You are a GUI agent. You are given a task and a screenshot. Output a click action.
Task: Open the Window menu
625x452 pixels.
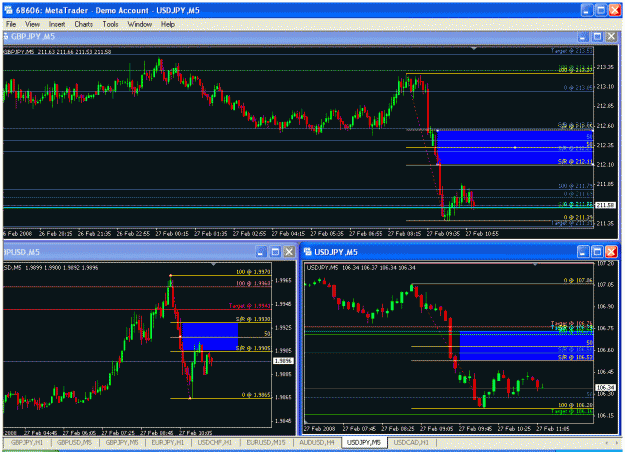[x=140, y=24]
